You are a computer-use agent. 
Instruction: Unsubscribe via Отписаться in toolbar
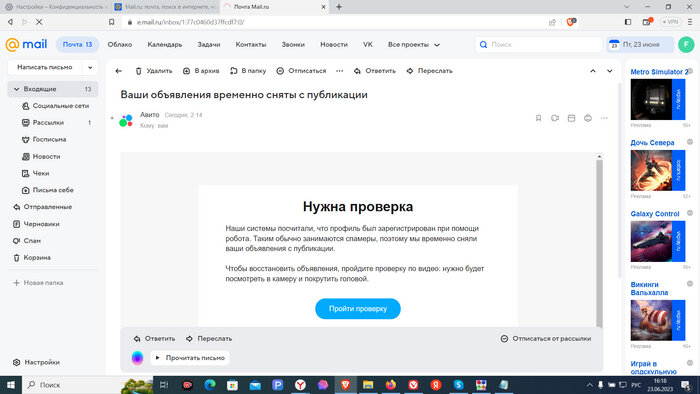tap(301, 71)
